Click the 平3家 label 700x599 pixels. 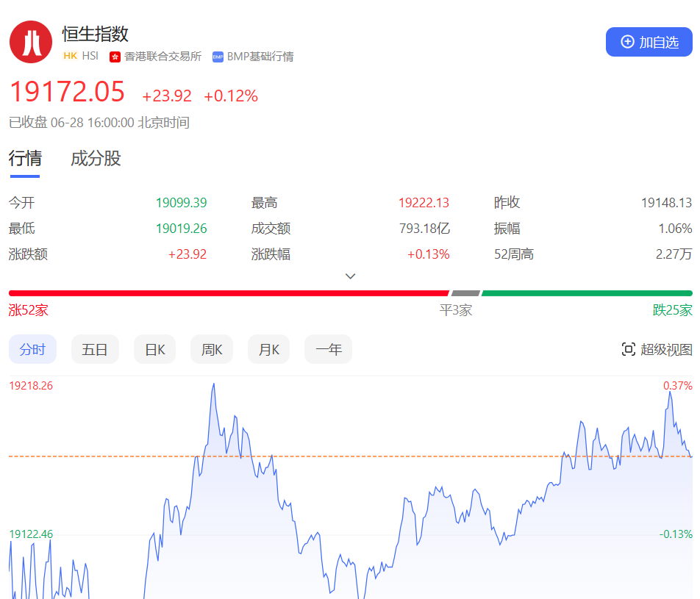456,310
